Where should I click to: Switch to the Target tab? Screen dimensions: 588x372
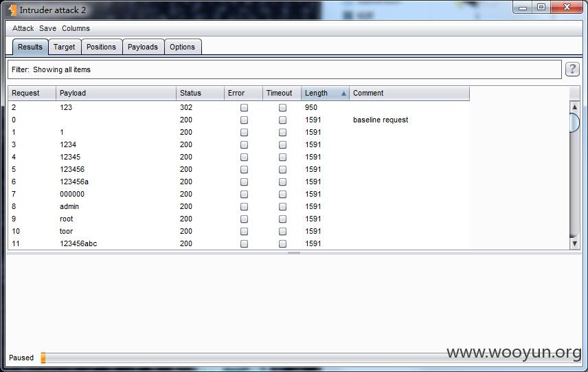64,47
